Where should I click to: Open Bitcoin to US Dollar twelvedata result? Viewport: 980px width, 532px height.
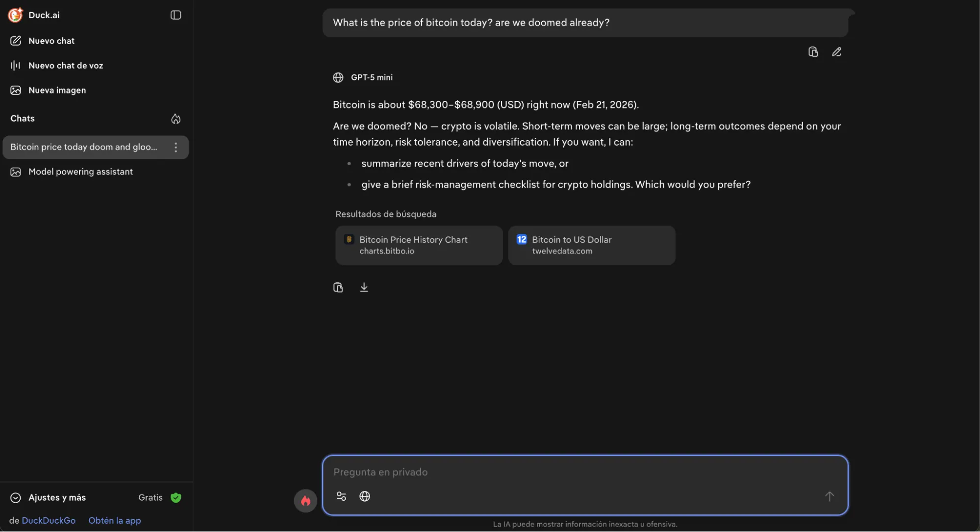click(x=591, y=245)
